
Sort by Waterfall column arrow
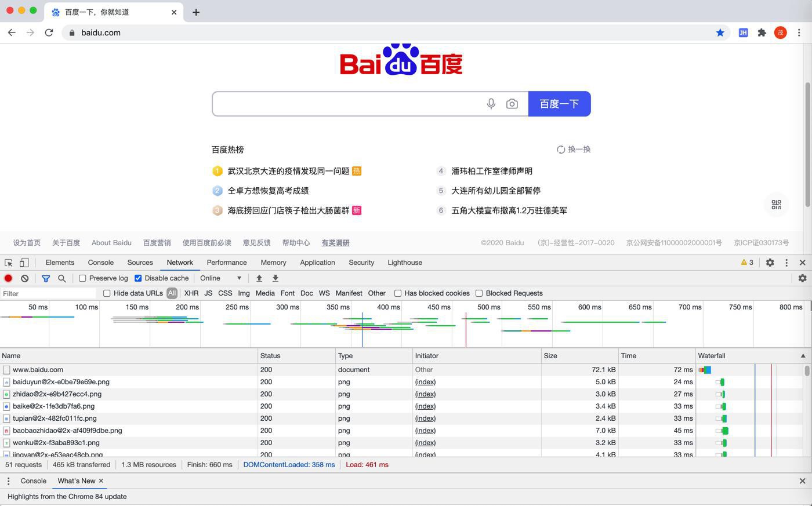coord(803,356)
